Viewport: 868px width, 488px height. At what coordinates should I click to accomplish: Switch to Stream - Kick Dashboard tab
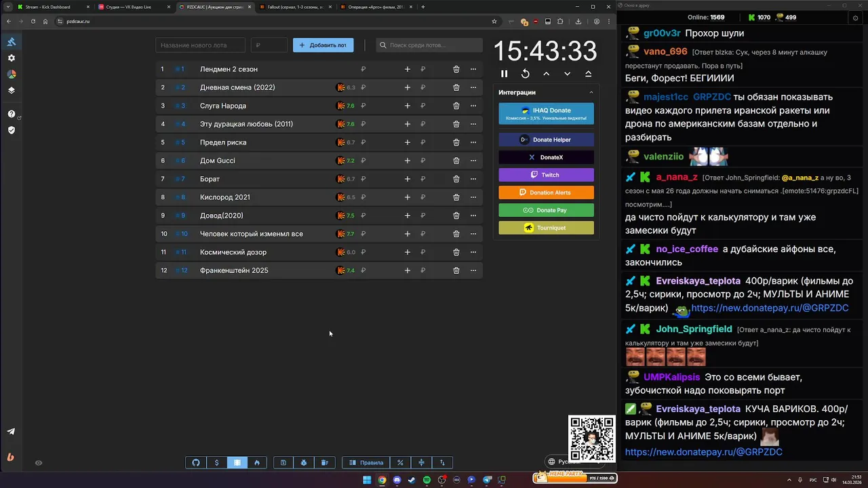53,7
